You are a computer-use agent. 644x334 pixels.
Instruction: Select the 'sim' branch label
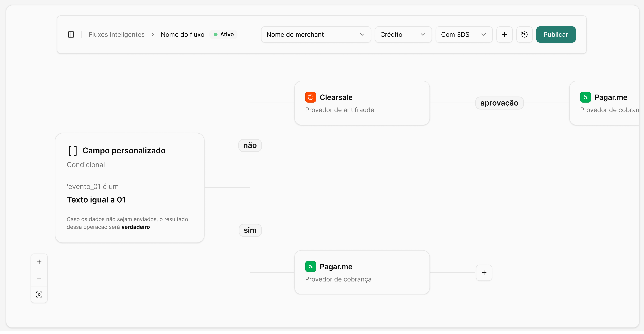[x=250, y=230]
